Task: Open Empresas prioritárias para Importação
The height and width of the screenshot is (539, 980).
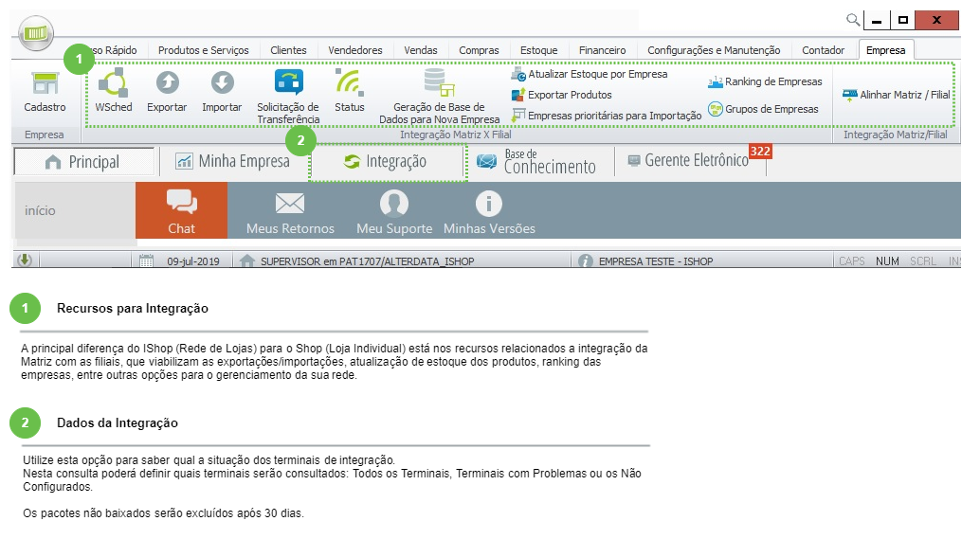Action: [607, 116]
